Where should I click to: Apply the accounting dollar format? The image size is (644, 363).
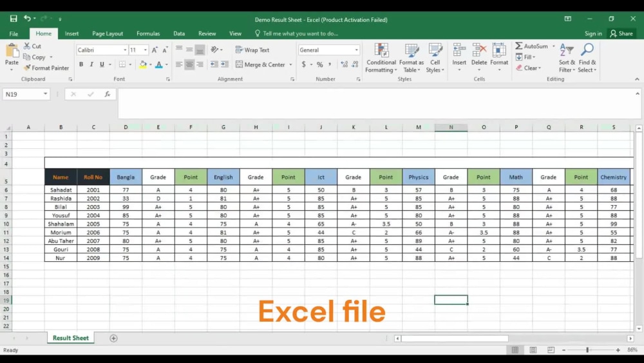coord(303,64)
